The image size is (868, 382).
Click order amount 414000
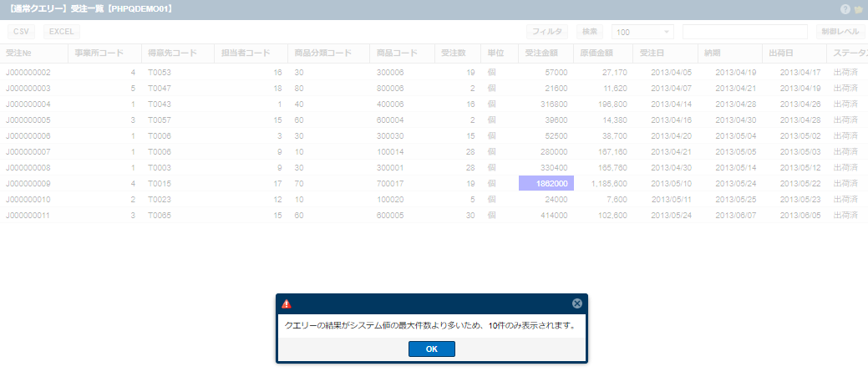[554, 216]
